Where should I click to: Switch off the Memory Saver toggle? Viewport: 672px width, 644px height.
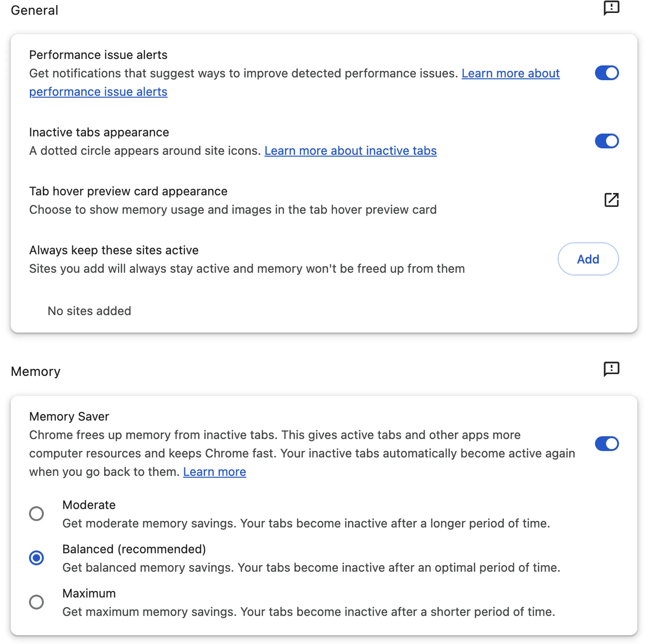[606, 444]
